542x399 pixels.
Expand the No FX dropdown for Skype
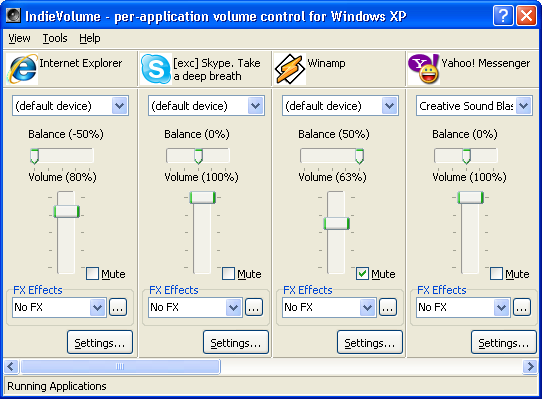(x=233, y=307)
